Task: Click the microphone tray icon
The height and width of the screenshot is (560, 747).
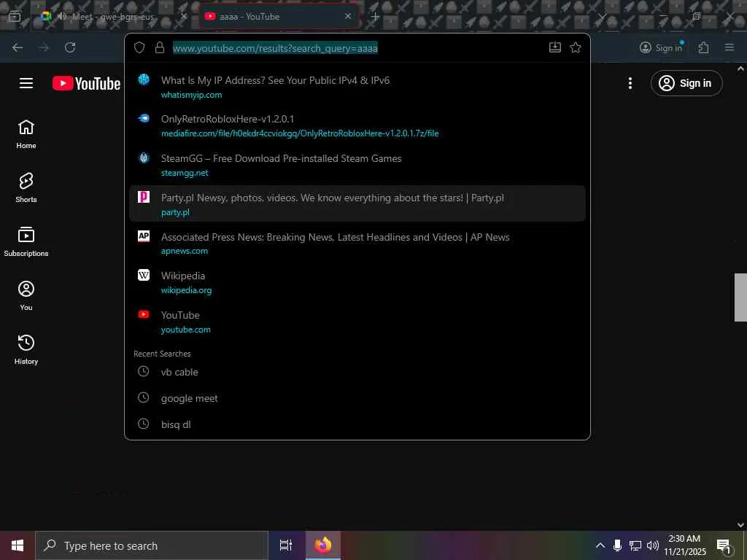Action: (617, 545)
